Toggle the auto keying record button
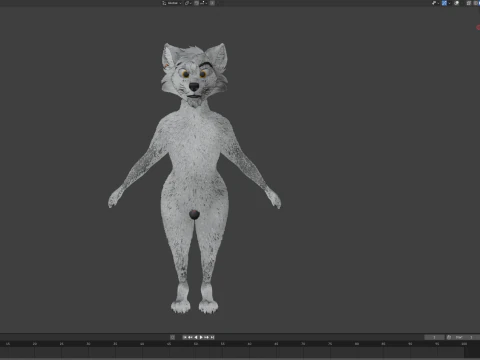The width and height of the screenshot is (480, 360). point(172,337)
